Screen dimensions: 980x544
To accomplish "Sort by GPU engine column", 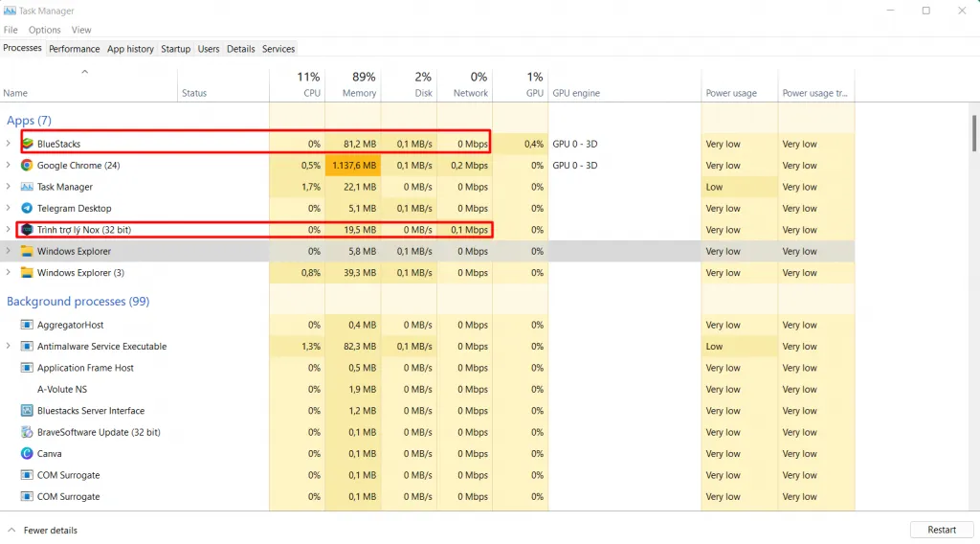I will pyautogui.click(x=624, y=84).
